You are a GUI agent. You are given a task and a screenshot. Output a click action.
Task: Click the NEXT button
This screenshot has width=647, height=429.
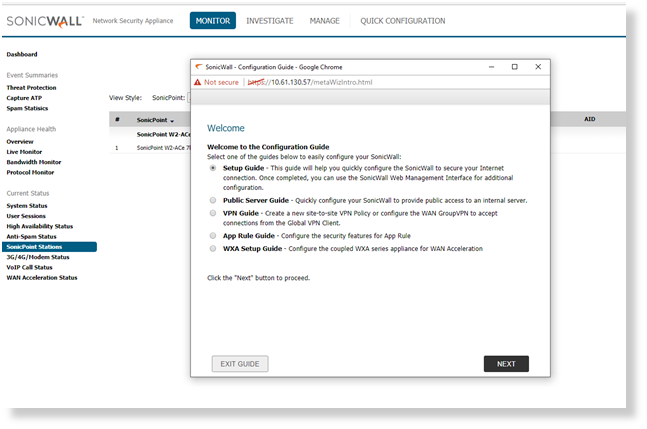point(506,364)
